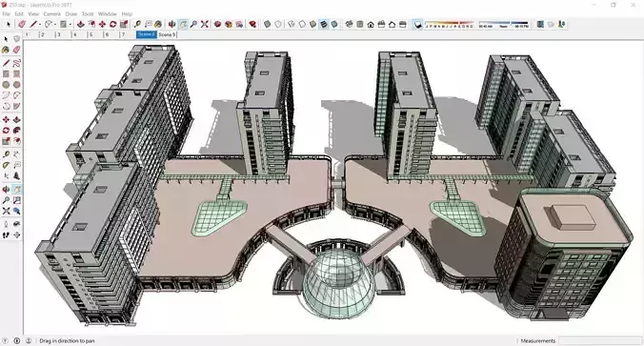Open 3D Warehouse

click(217, 25)
